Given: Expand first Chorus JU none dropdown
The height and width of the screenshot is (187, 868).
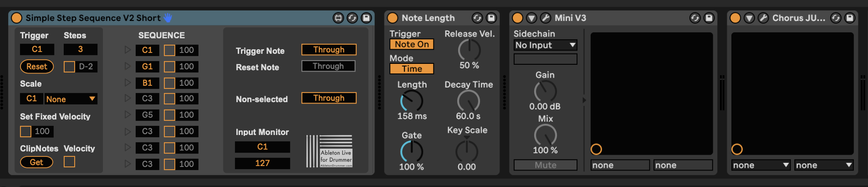Looking at the screenshot, I should click(760, 165).
